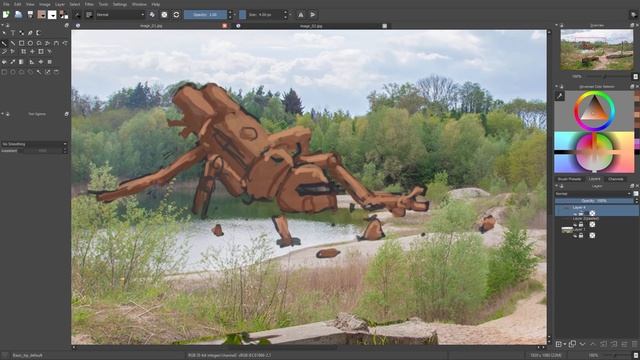This screenshot has height=360, width=640.
Task: Switch to the Brush Presets docker tab
Action: [569, 179]
